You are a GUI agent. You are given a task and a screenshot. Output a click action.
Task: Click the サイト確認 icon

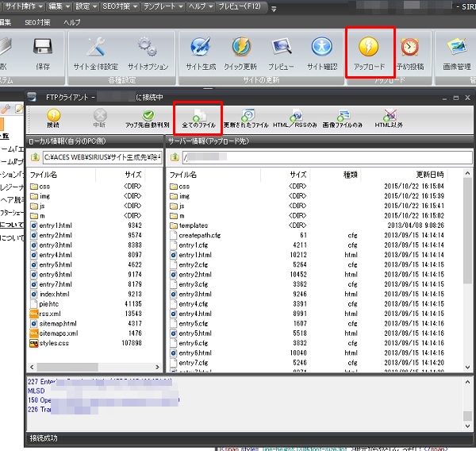coord(322,47)
